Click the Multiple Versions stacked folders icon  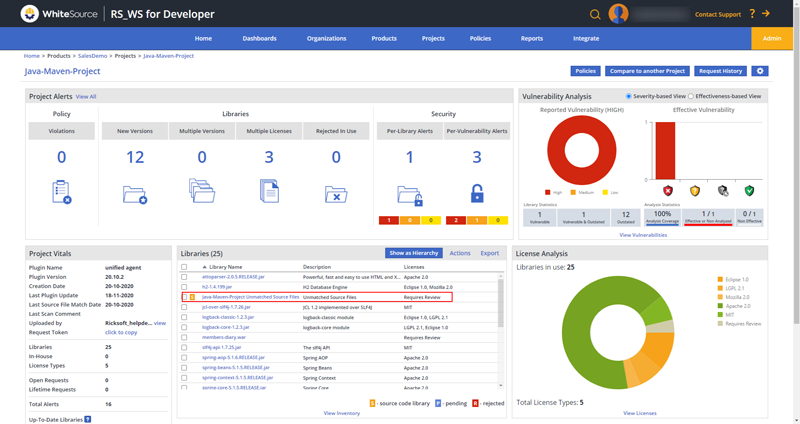pos(202,191)
